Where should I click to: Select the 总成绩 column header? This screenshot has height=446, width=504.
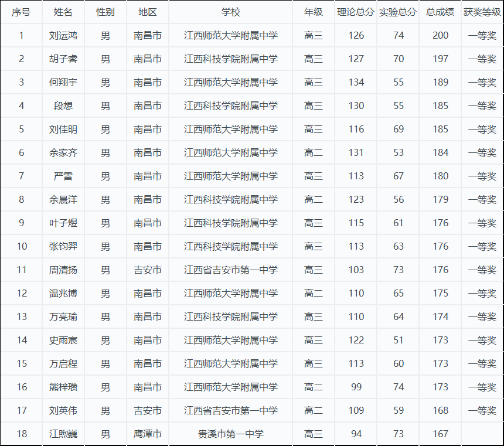point(440,12)
